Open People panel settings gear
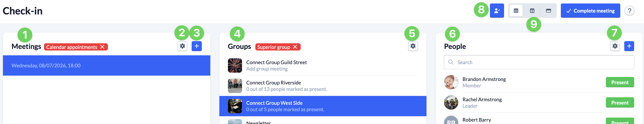Image resolution: width=644 pixels, height=124 pixels. pyautogui.click(x=615, y=46)
